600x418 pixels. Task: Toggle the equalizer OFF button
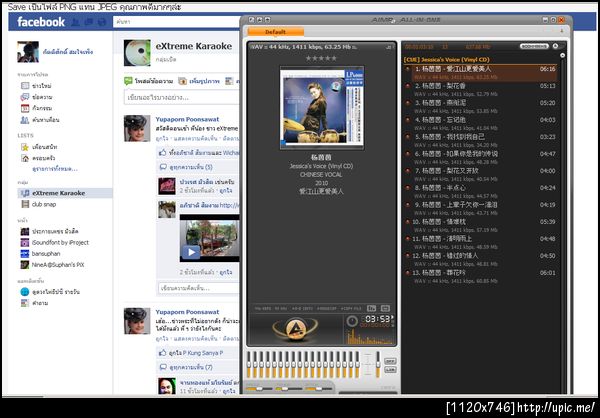point(390,361)
